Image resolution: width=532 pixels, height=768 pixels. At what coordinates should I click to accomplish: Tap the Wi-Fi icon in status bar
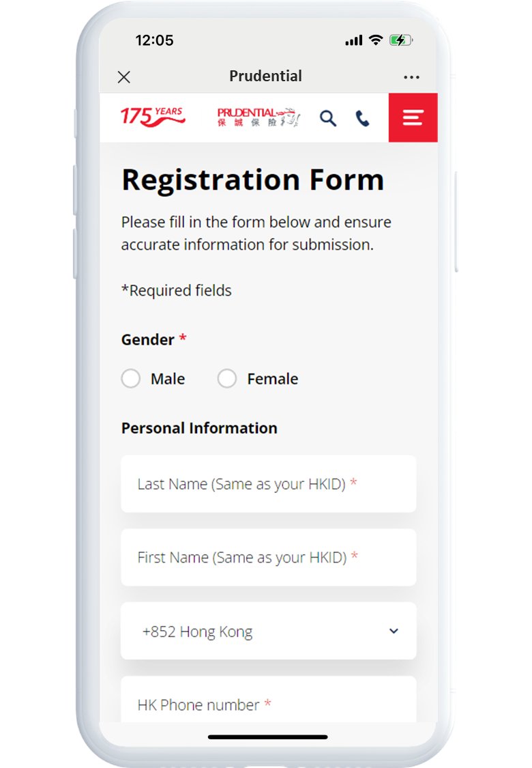[x=376, y=40]
